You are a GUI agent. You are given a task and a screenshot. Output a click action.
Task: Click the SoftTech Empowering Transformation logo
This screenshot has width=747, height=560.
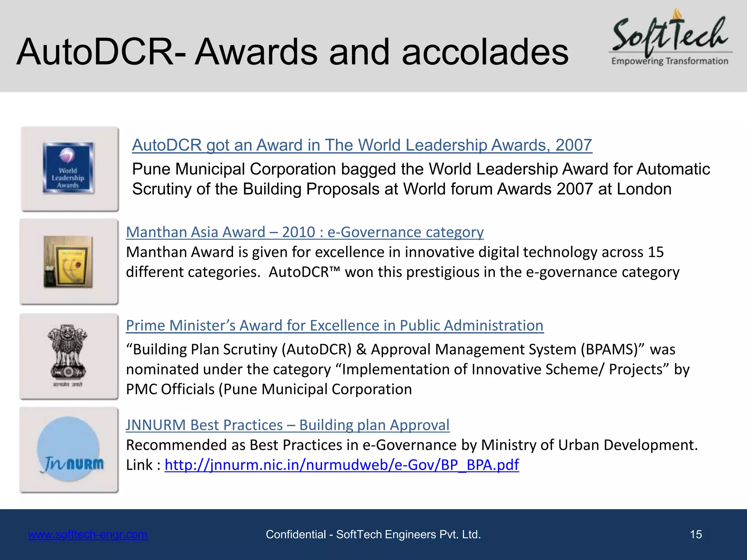click(x=670, y=37)
